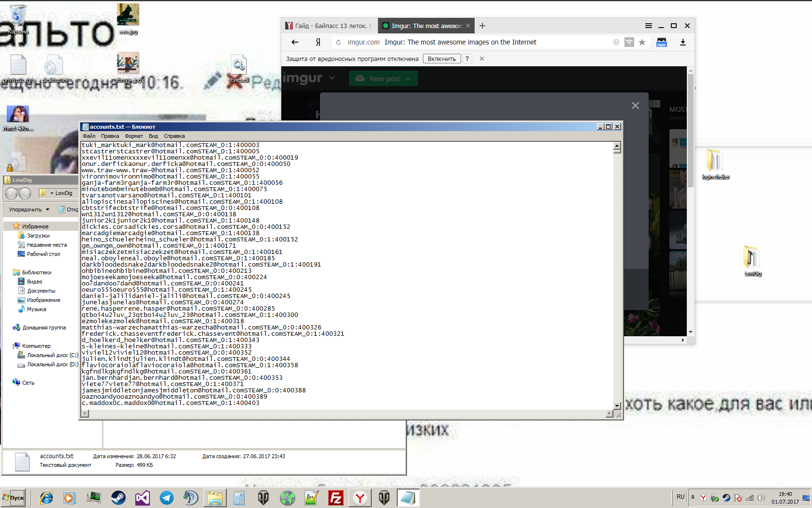Open the Формат menu in Notepad

tap(133, 136)
